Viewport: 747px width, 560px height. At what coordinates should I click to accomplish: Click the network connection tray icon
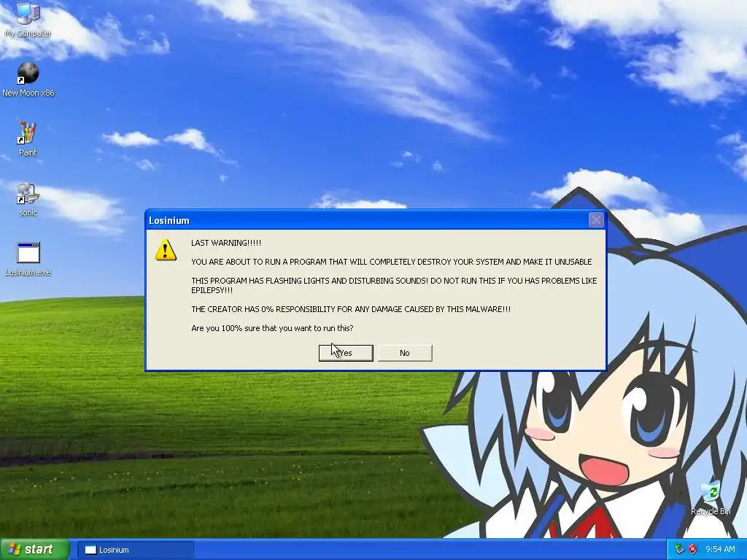tap(679, 550)
